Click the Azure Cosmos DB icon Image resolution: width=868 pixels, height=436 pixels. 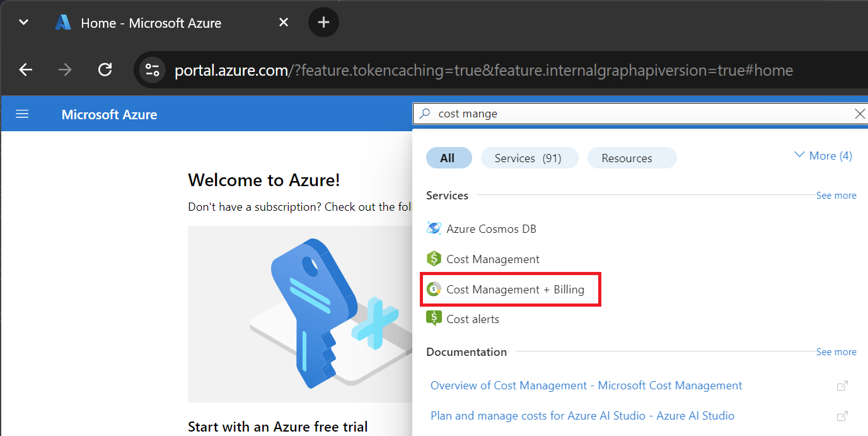point(434,229)
